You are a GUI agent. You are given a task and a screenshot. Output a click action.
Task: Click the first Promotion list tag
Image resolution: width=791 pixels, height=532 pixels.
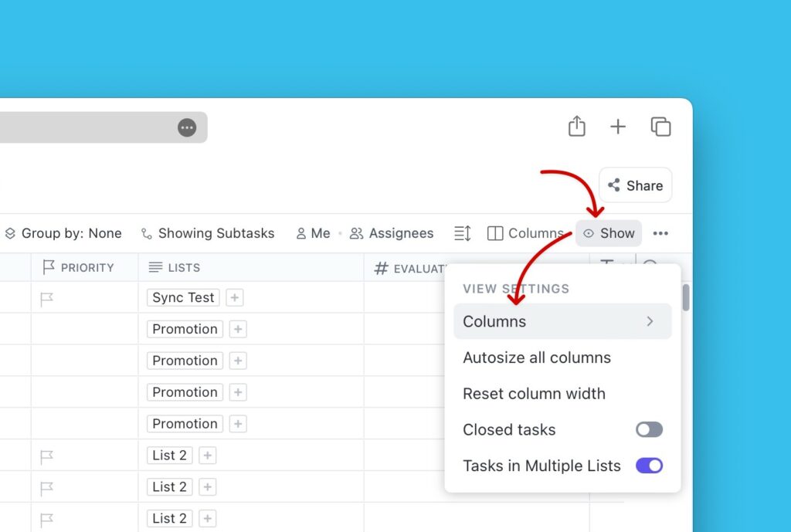(185, 329)
